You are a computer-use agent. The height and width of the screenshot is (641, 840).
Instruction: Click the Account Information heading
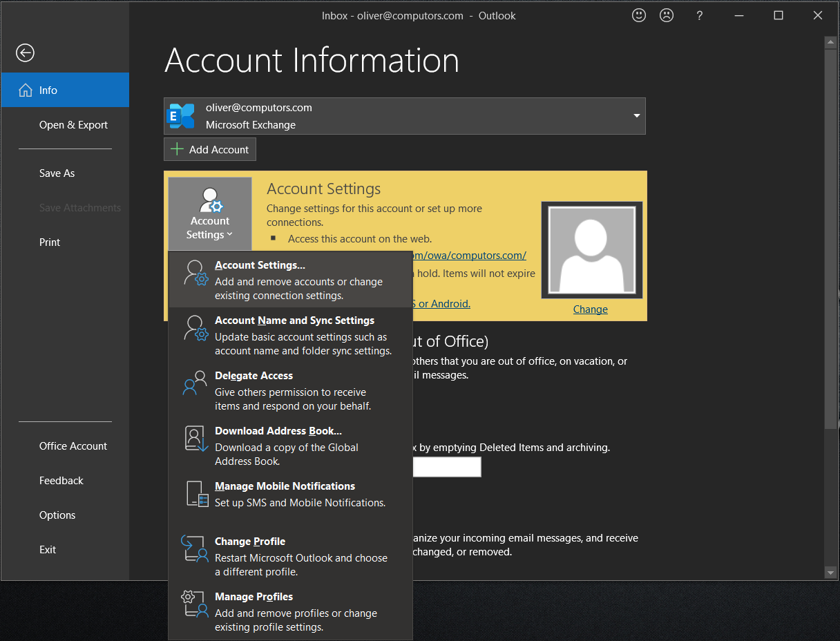tap(312, 60)
